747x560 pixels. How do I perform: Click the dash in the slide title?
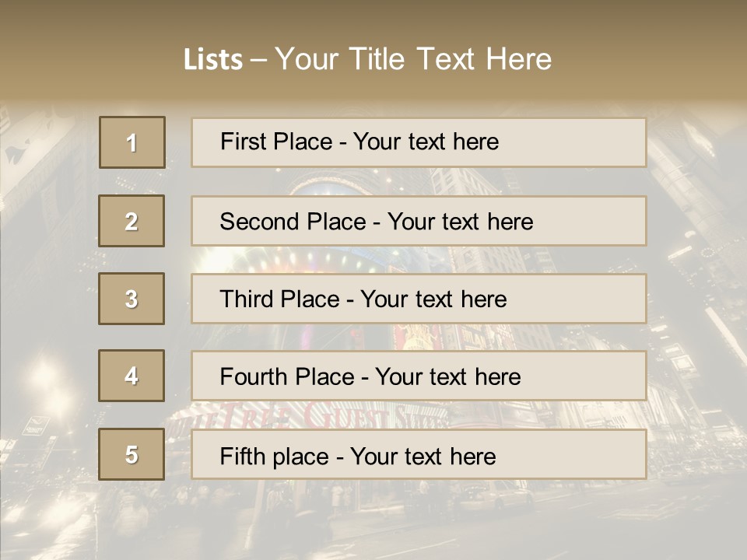click(x=258, y=60)
